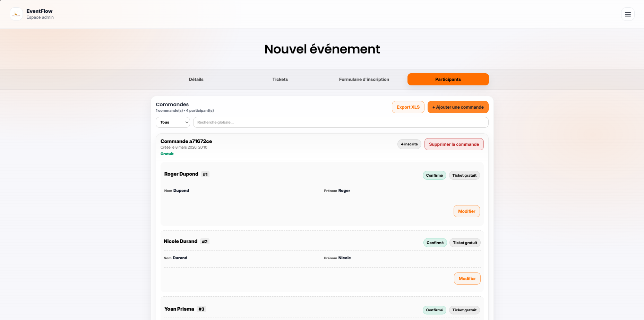Screen dimensions: 644x320
Task: Click the '4 inscrits' badge
Action: coord(409,144)
